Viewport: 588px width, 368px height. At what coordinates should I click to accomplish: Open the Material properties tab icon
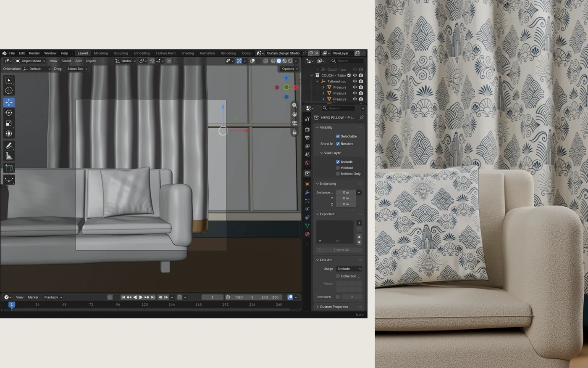point(307,234)
